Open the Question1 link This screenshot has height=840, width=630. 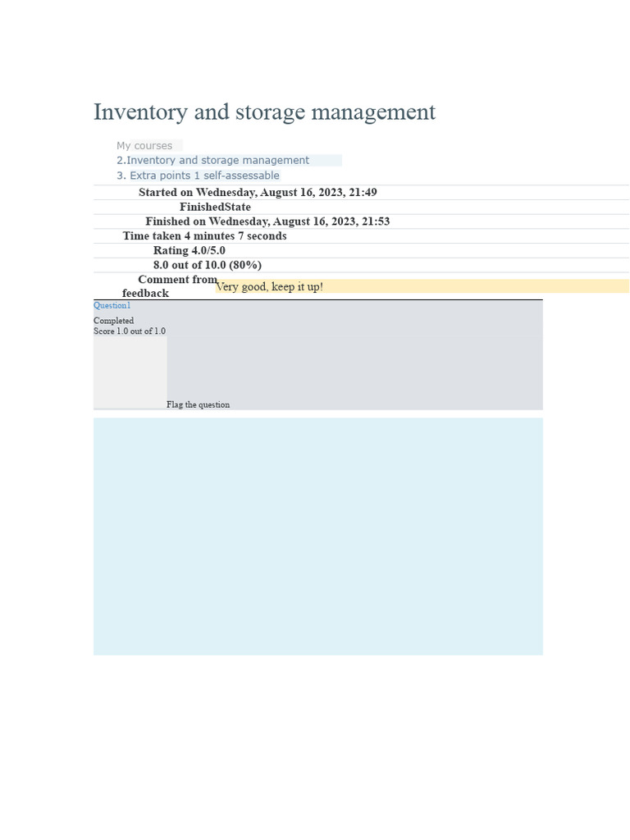point(112,305)
